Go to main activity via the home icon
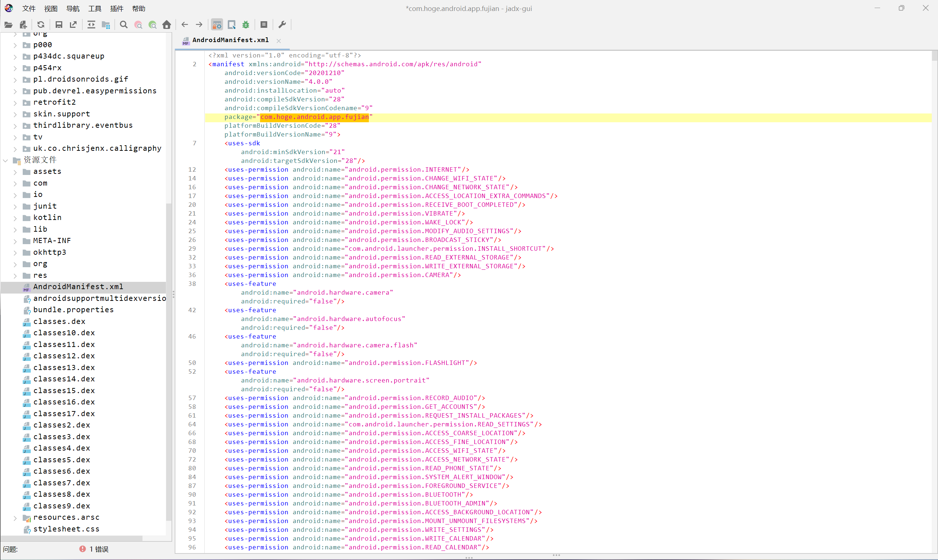The height and width of the screenshot is (560, 938). 167,25
